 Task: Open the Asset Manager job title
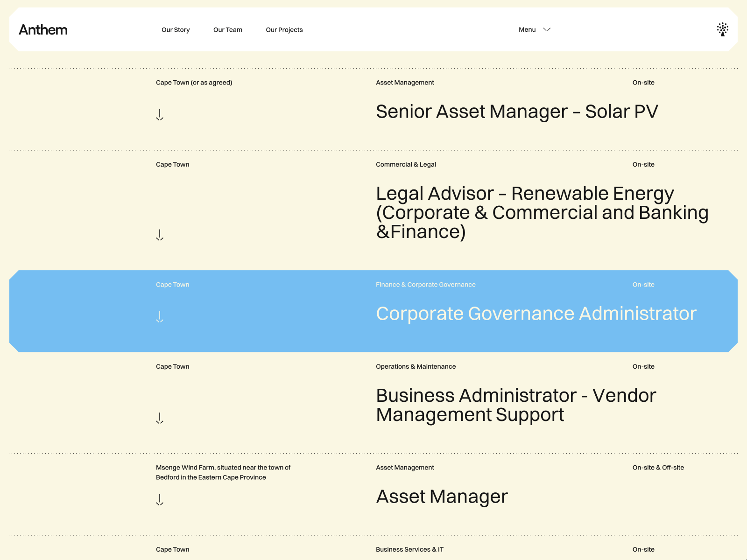click(x=442, y=497)
